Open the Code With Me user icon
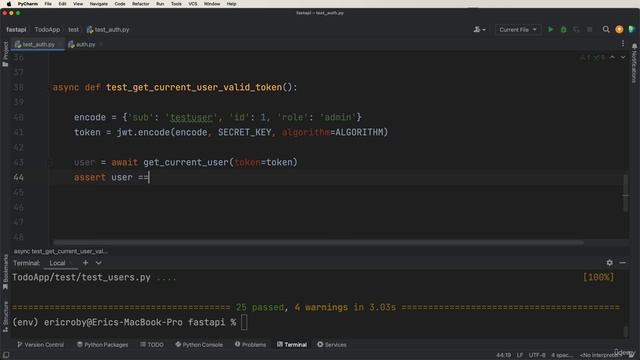 pyautogui.click(x=479, y=29)
